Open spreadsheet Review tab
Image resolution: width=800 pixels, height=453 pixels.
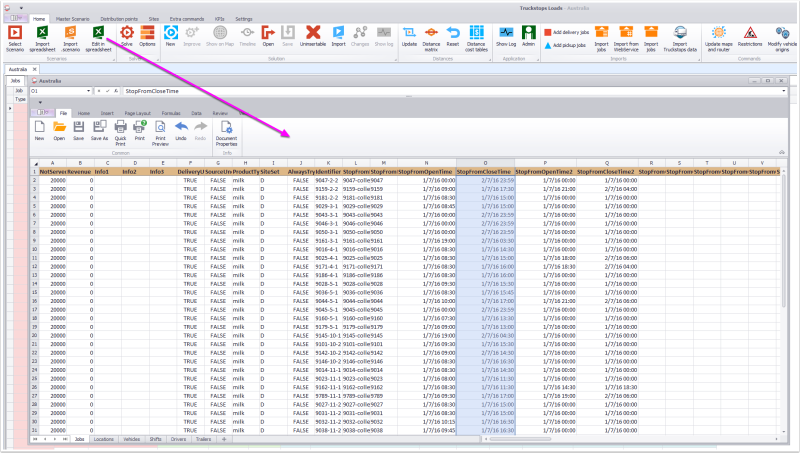point(220,113)
